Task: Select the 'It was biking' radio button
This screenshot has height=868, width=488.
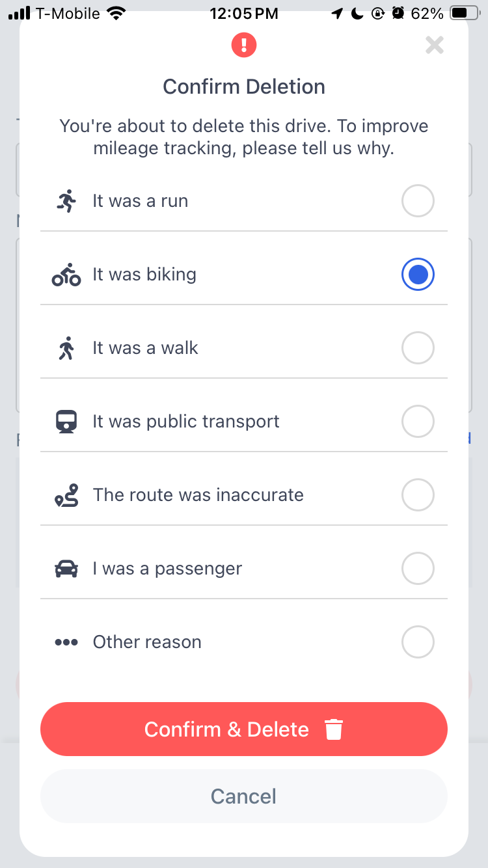Action: [418, 275]
